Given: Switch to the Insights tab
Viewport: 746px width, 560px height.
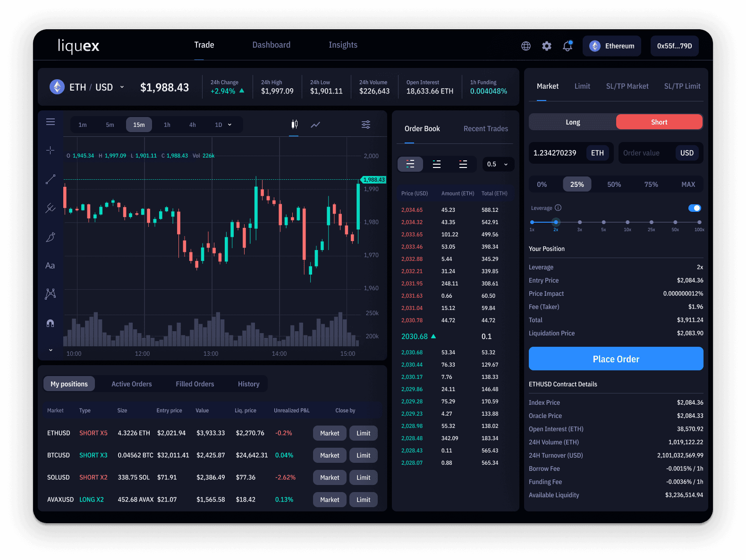Looking at the screenshot, I should point(343,45).
